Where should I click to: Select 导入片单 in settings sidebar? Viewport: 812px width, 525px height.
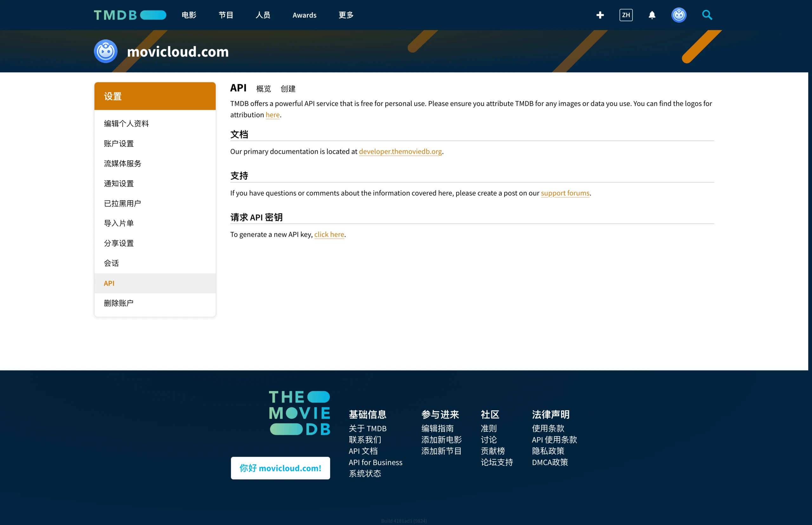155,223
